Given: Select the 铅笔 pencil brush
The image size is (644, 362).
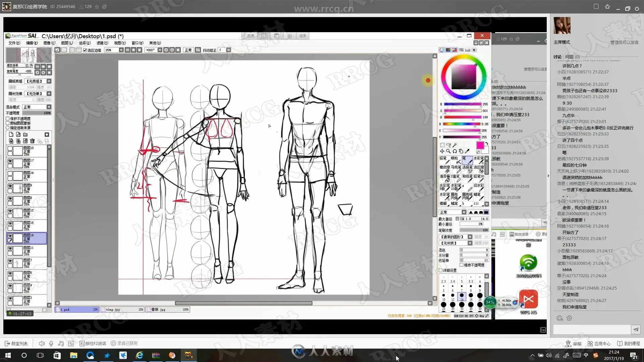Looking at the screenshot, I should point(444,160).
